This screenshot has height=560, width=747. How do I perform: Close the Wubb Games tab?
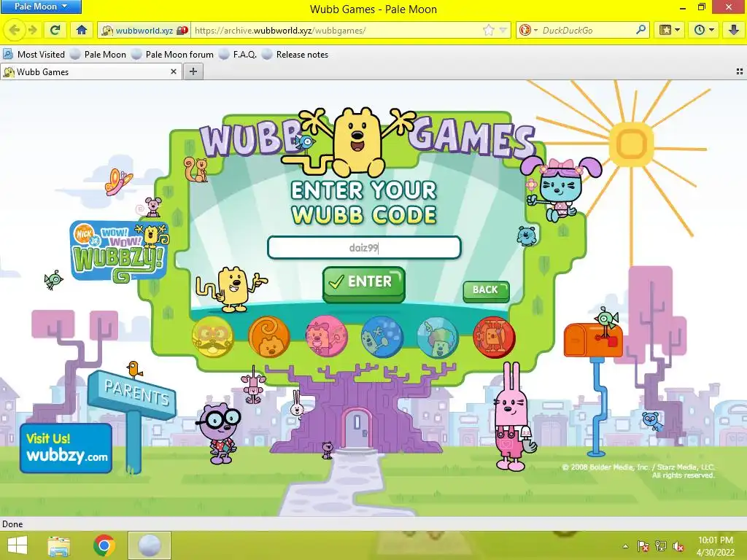[174, 71]
